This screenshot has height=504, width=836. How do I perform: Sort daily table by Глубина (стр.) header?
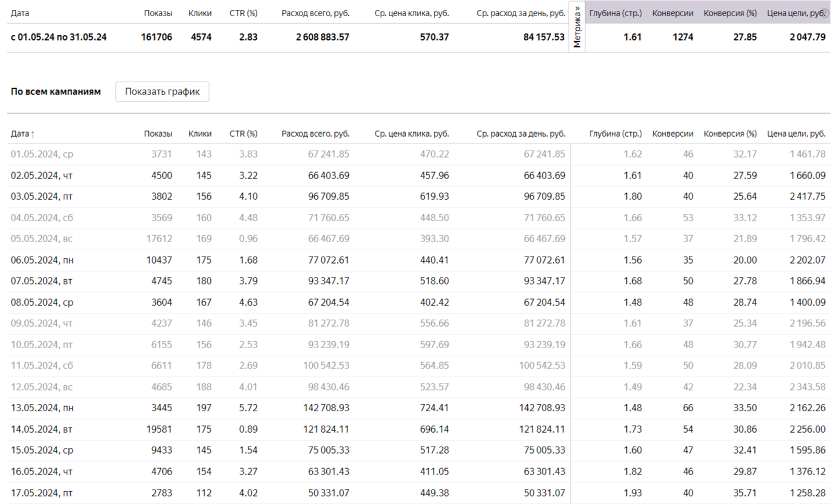(x=615, y=133)
